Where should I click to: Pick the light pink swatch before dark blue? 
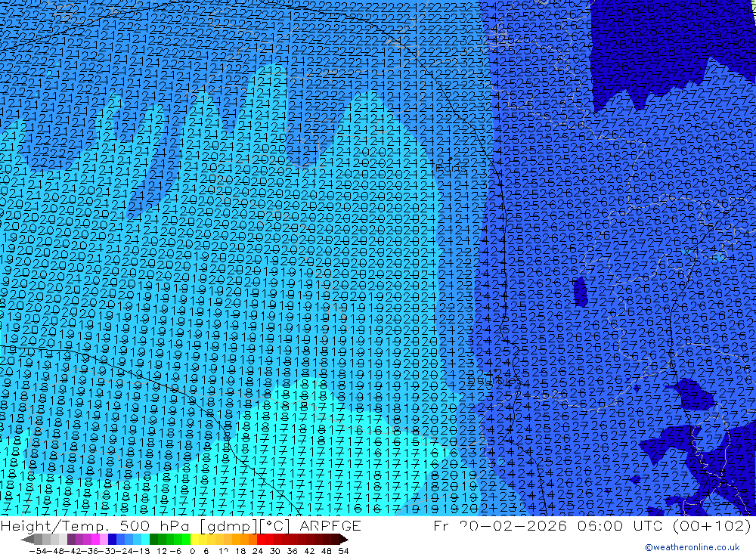[104, 540]
